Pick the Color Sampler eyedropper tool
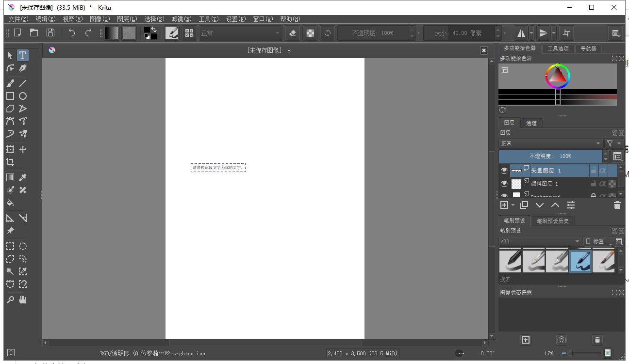The width and height of the screenshot is (629, 364). point(23,177)
